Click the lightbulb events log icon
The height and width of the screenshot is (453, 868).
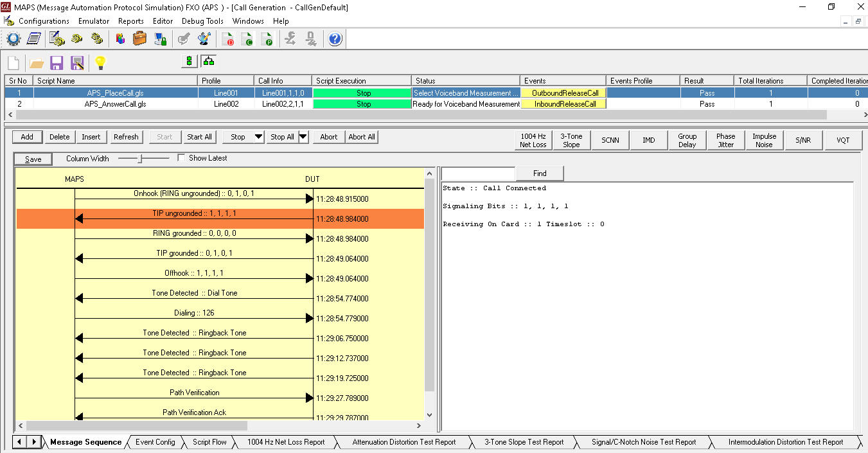click(x=100, y=62)
